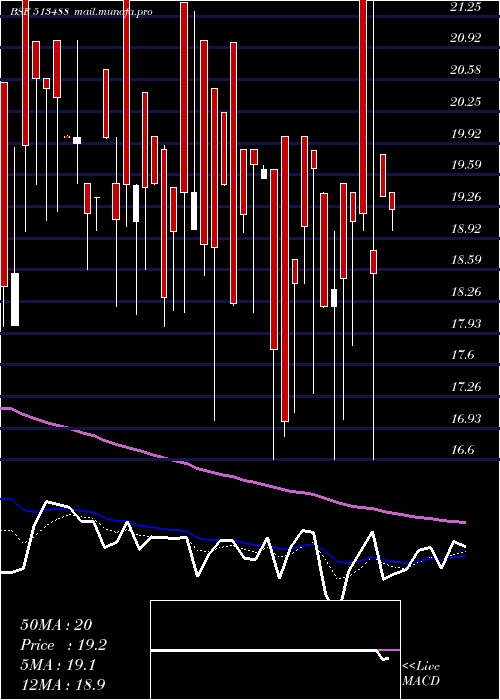
Task: Click the 17.6 price axis label
Action: (x=462, y=355)
